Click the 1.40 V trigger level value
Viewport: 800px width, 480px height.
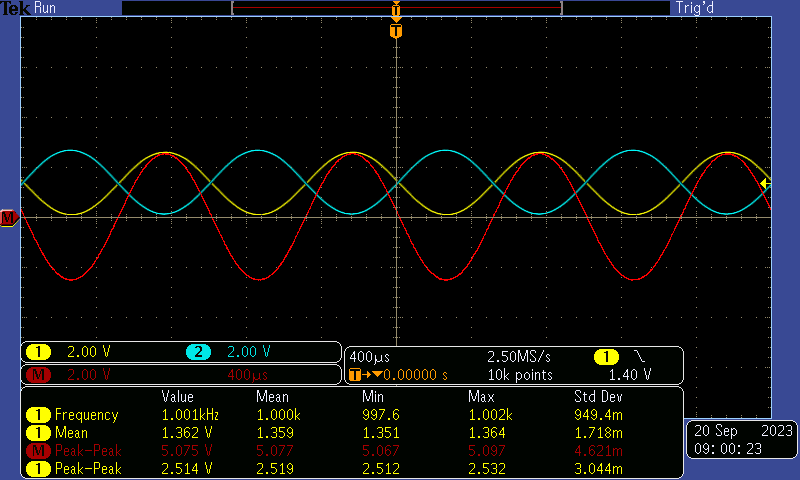point(630,375)
